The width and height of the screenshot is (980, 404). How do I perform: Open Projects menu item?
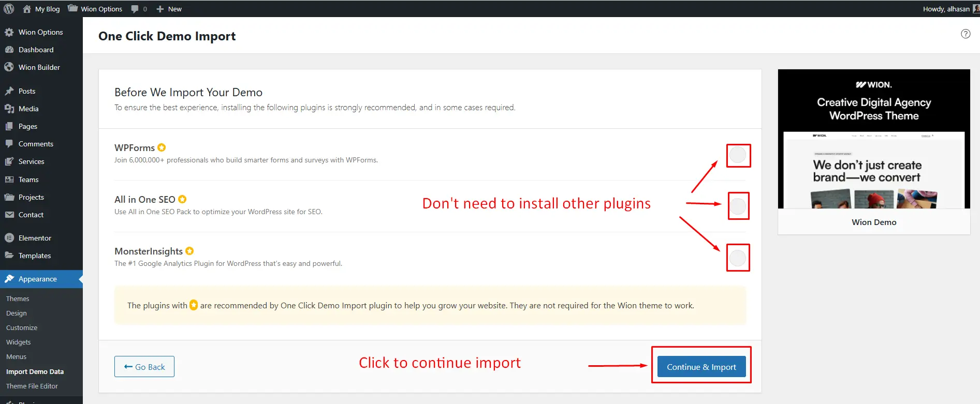coord(41,197)
